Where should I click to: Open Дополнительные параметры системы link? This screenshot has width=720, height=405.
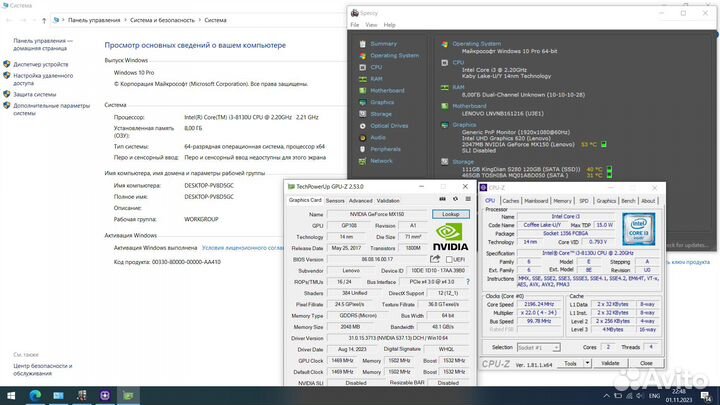click(51, 109)
